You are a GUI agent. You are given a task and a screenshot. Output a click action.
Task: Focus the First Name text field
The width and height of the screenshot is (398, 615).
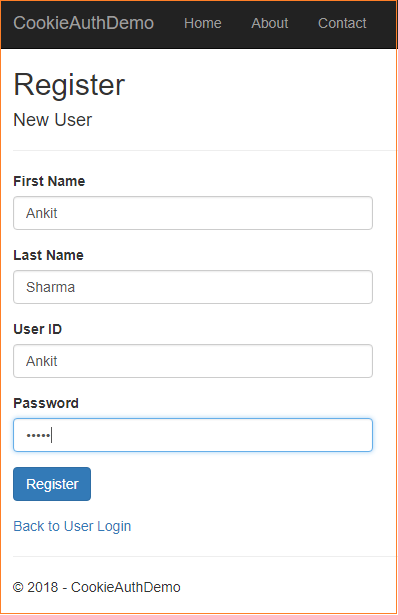point(193,213)
